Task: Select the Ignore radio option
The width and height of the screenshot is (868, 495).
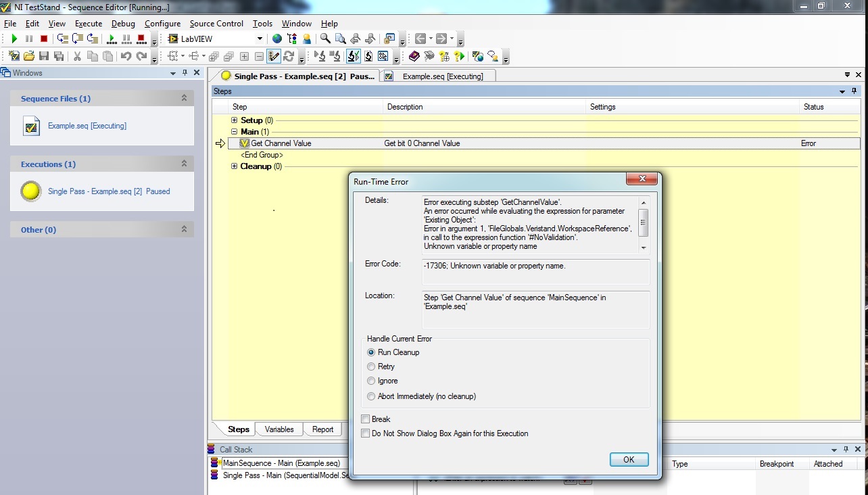Action: pos(371,381)
